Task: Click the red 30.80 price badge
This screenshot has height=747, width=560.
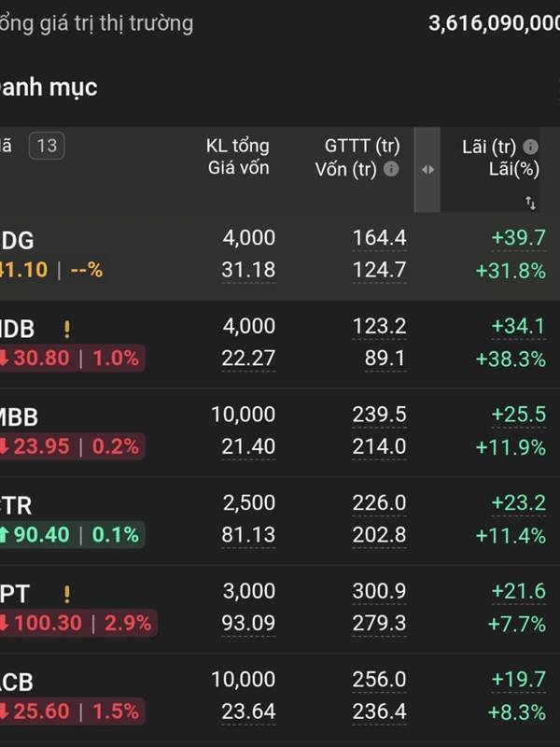Action: 71,358
